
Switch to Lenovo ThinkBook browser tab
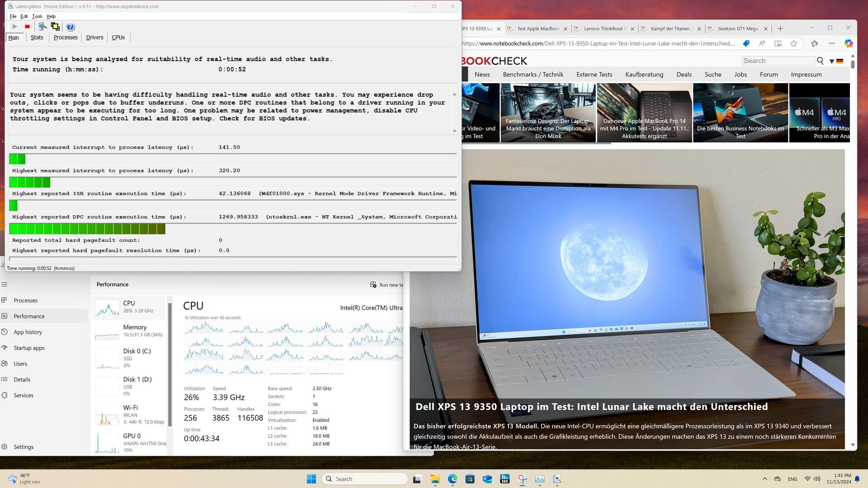click(604, 28)
